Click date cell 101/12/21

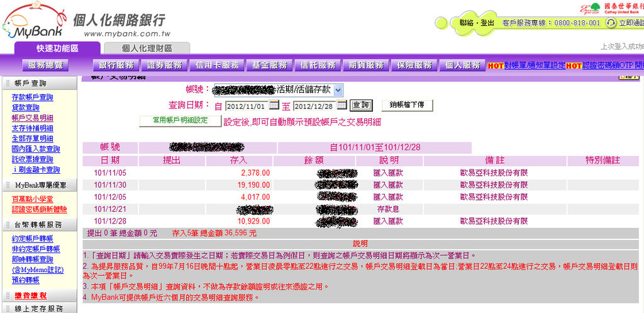pos(111,209)
